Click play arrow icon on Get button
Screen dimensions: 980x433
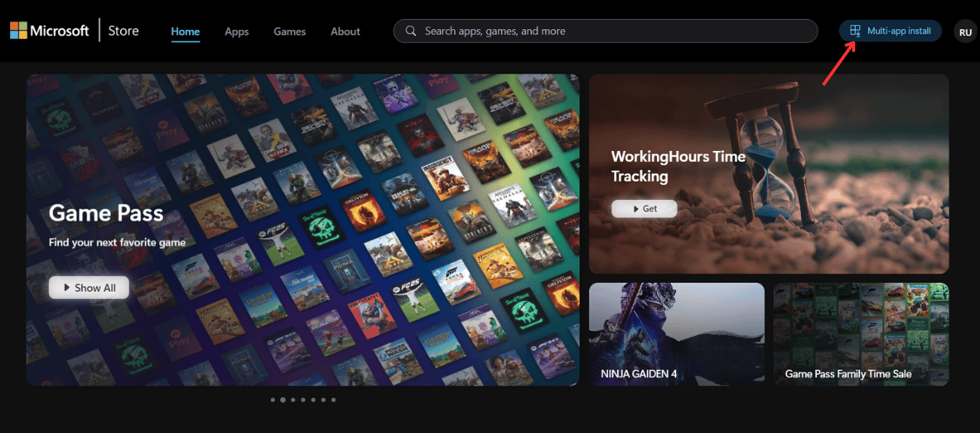tap(634, 208)
